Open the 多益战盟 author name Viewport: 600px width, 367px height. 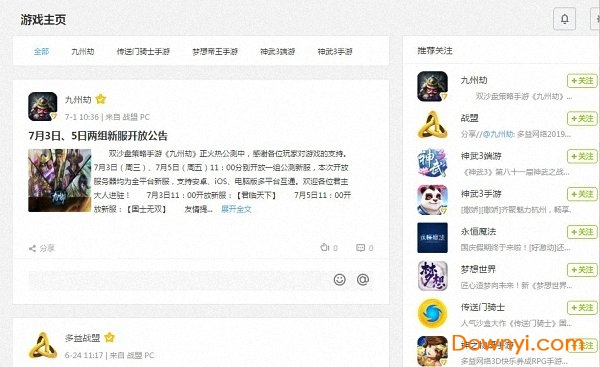tap(83, 338)
